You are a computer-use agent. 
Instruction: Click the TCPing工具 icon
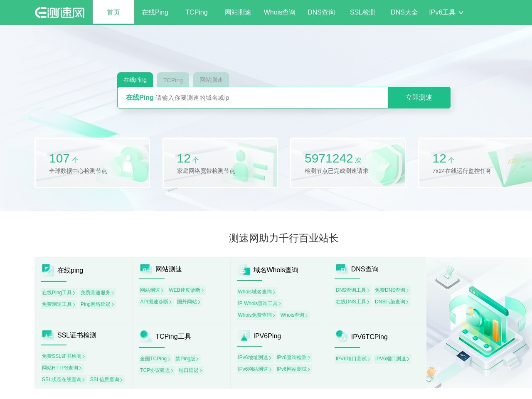(x=145, y=335)
